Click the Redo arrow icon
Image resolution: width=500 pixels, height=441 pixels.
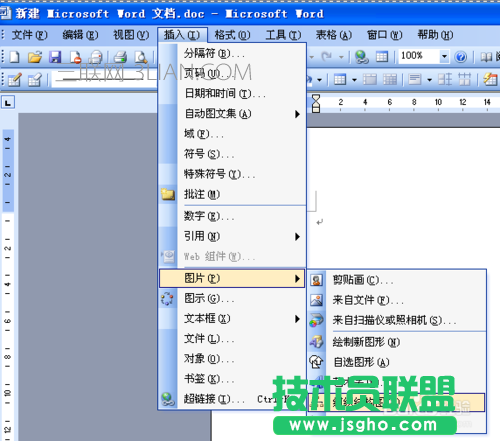[x=326, y=57]
